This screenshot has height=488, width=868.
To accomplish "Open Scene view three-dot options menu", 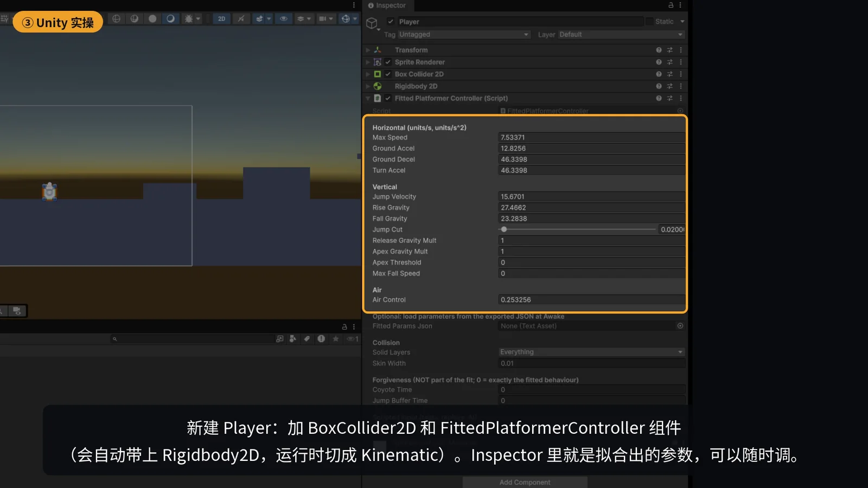I will (x=354, y=5).
